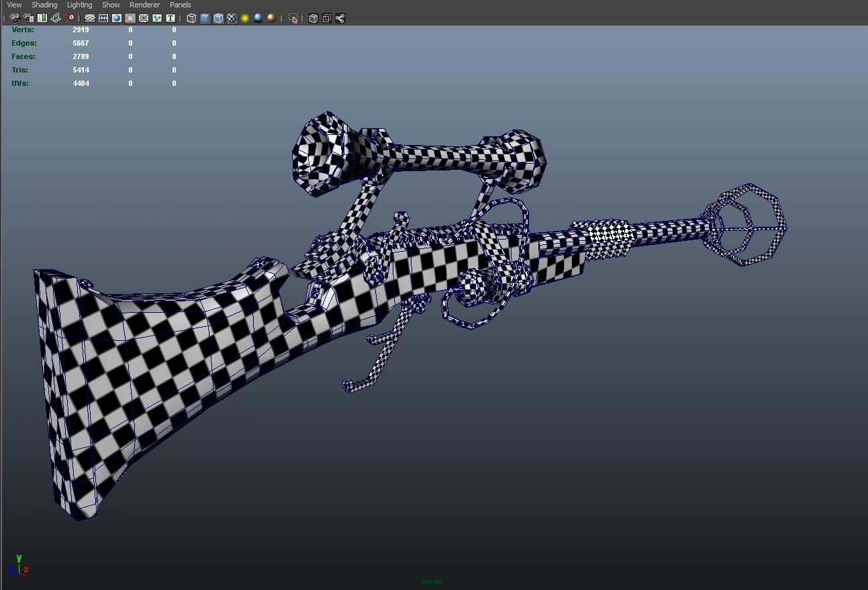Open the Renderer menu

pos(144,5)
